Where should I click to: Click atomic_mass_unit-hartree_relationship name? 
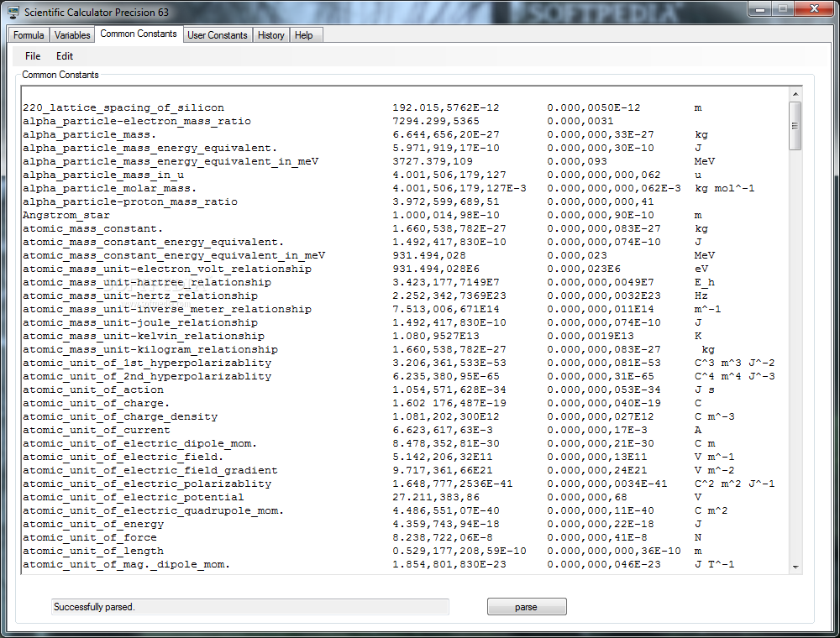[x=147, y=282]
